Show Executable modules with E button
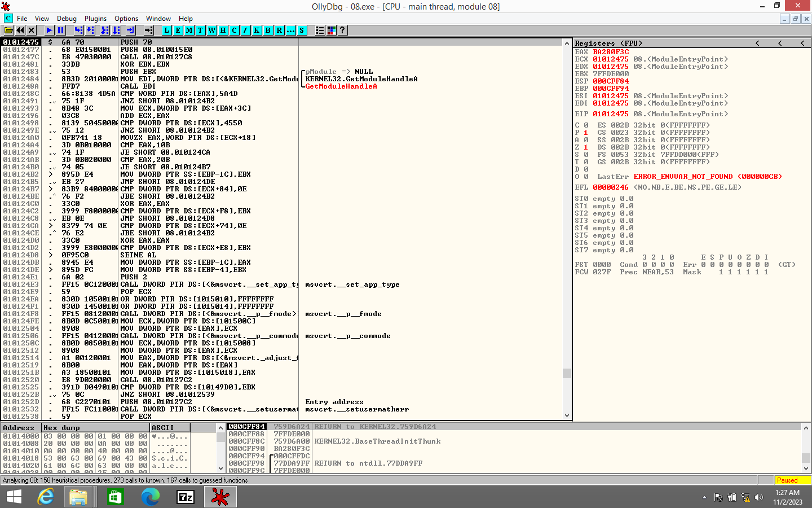 tap(178, 30)
